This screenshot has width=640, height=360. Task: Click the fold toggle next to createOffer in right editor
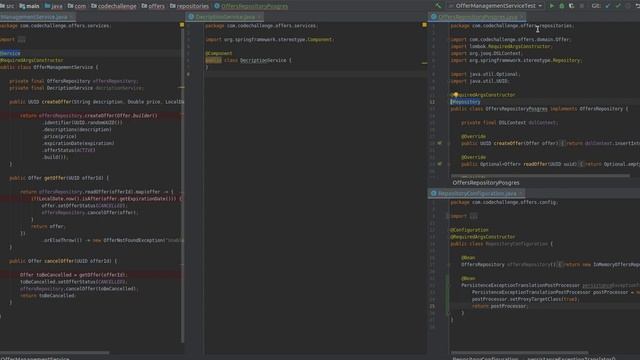click(449, 144)
